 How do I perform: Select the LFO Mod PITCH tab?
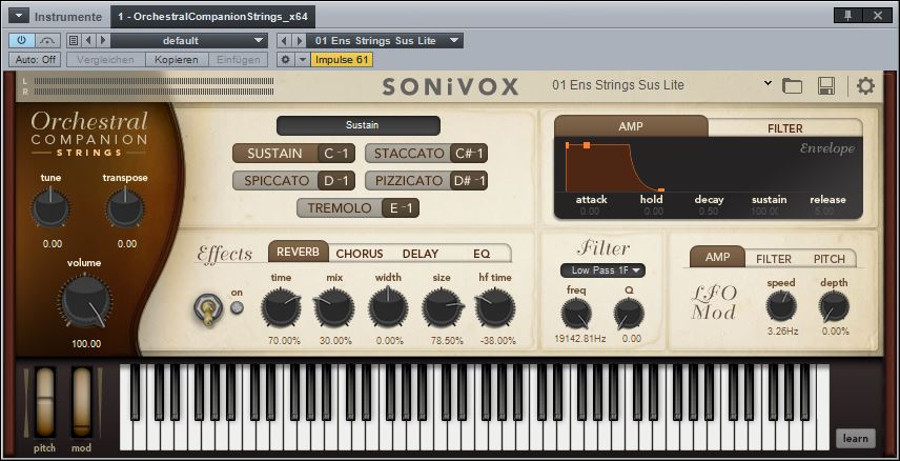[x=829, y=259]
